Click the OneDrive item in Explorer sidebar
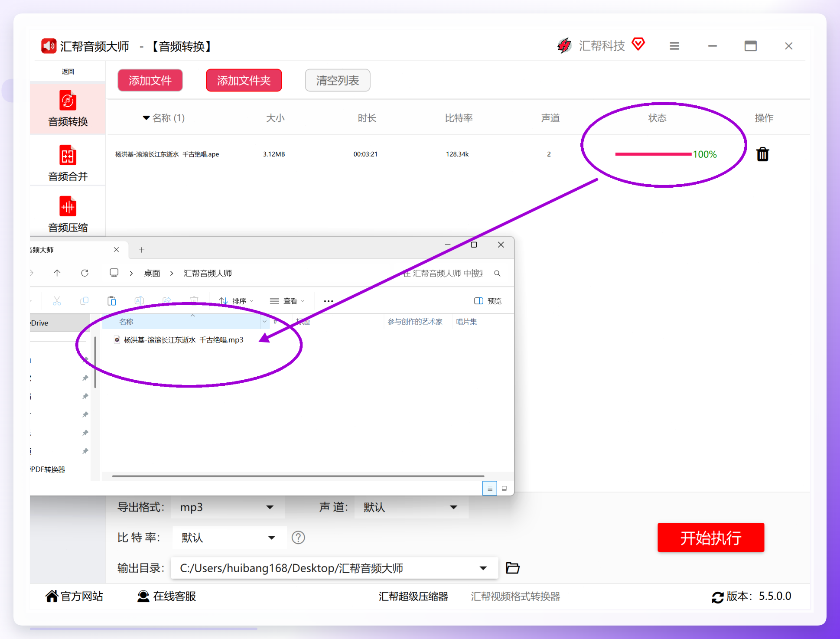 (x=60, y=323)
